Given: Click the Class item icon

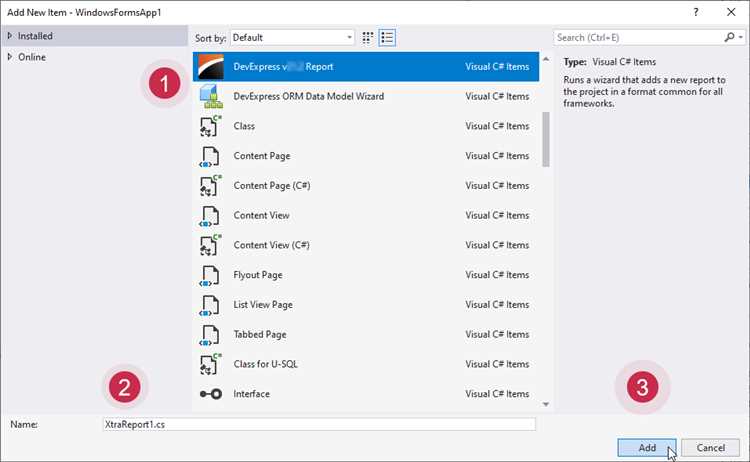Looking at the screenshot, I should pos(210,126).
